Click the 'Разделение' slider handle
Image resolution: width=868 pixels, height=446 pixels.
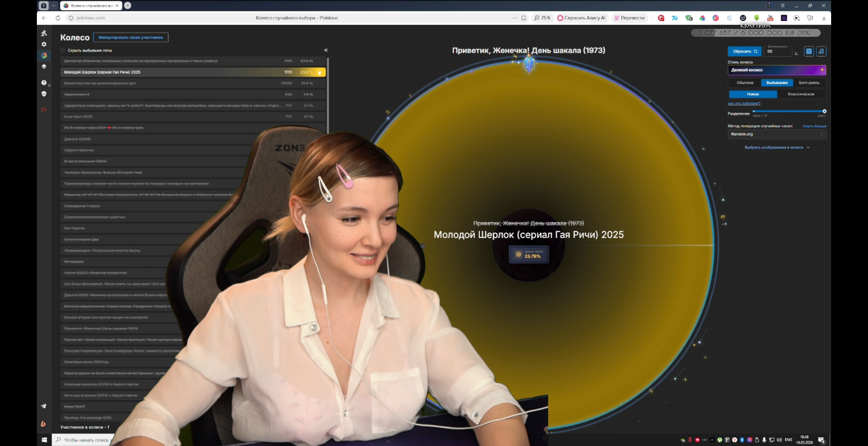(x=824, y=111)
